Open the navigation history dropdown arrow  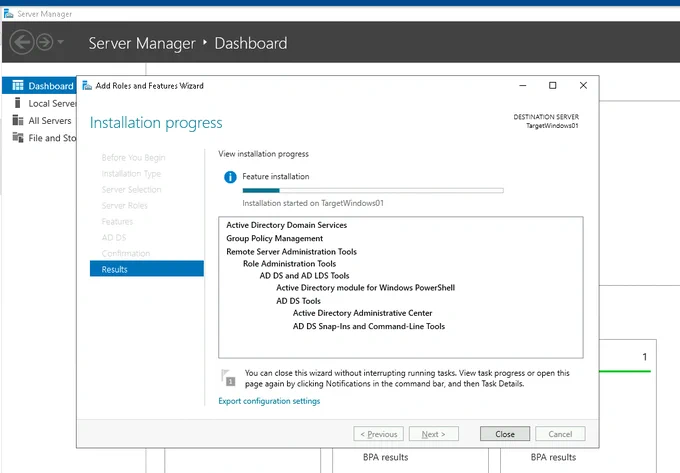pyautogui.click(x=61, y=42)
